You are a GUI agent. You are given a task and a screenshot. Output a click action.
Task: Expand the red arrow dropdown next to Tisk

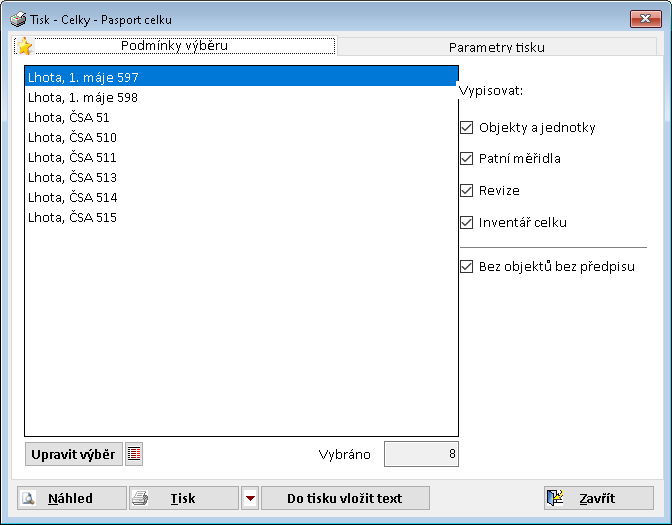[250, 498]
